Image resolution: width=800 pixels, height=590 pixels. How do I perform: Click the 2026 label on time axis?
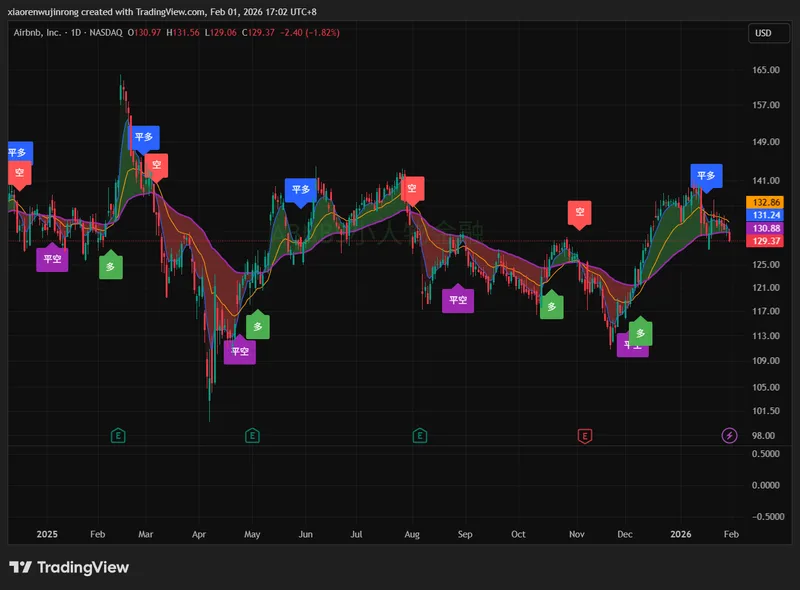tap(681, 534)
